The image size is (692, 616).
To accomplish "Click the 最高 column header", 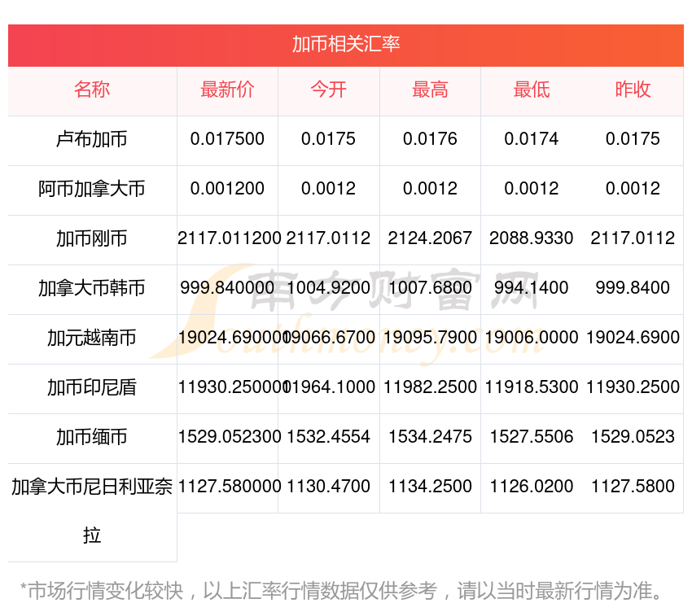I will [430, 90].
